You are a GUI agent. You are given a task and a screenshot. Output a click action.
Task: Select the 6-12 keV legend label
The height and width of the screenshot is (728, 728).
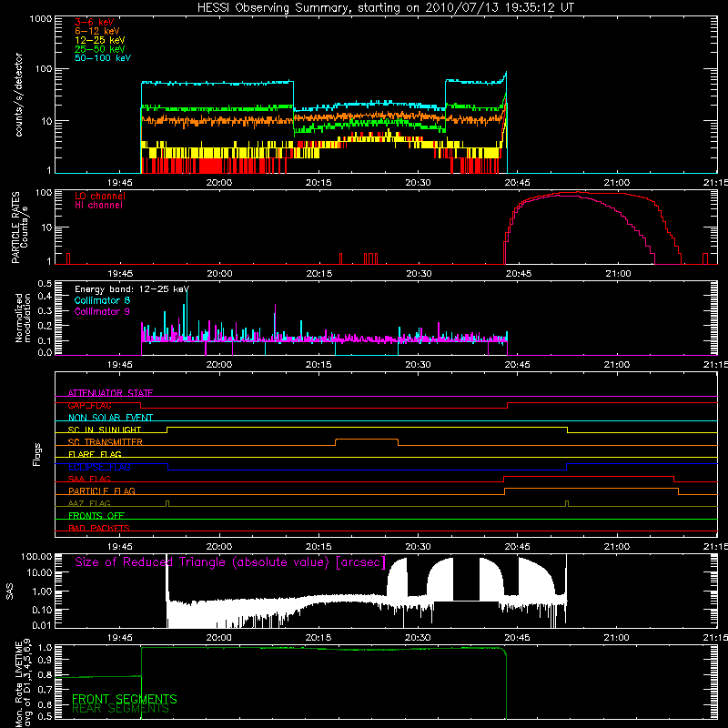tap(97, 31)
